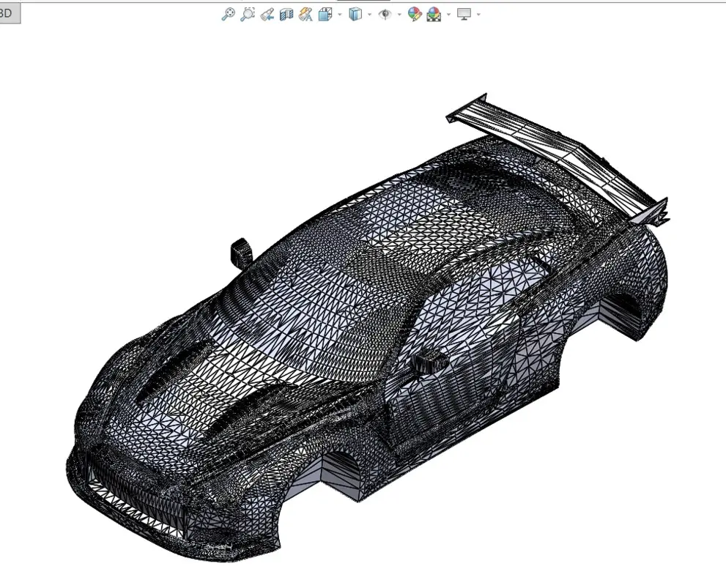The width and height of the screenshot is (726, 588).
Task: Expand the View Orientation dropdown arrow
Action: click(x=340, y=15)
